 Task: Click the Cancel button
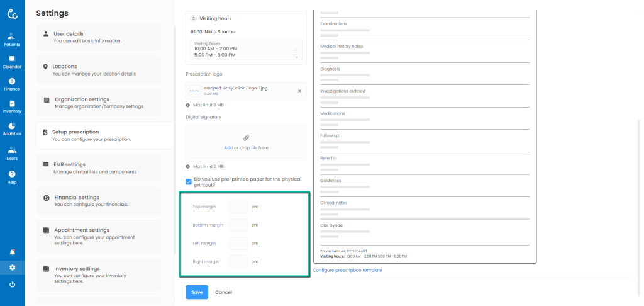click(x=223, y=292)
